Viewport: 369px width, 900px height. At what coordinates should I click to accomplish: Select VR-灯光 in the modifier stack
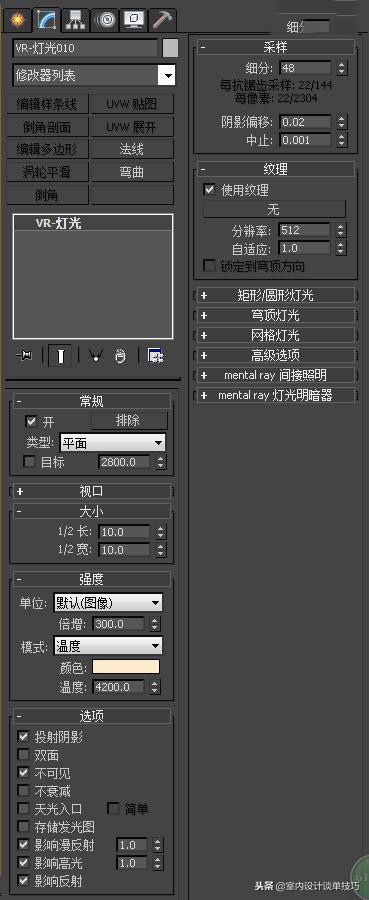pos(92,223)
